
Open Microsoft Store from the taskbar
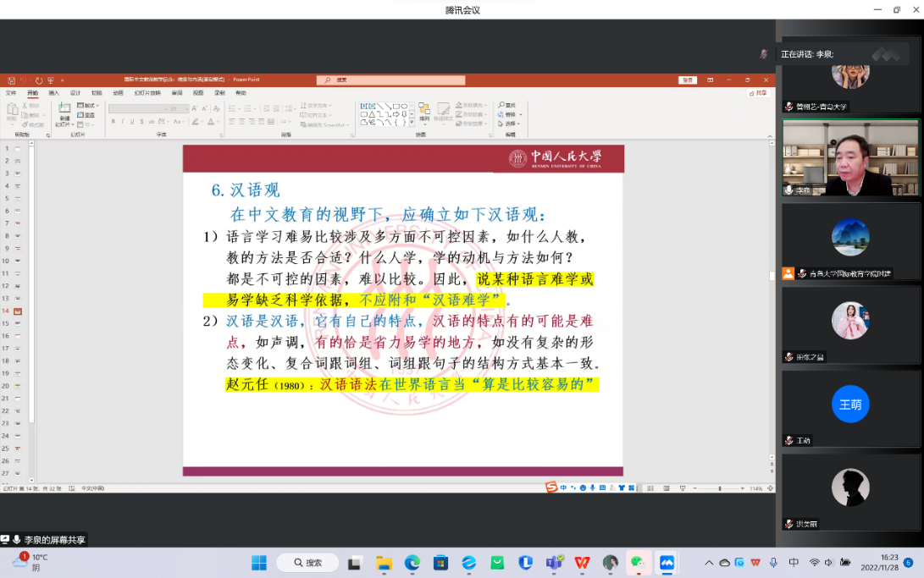pos(440,563)
